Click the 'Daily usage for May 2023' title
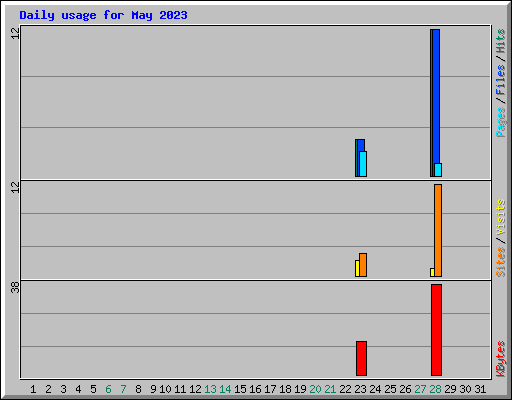This screenshot has width=512, height=400. (103, 15)
